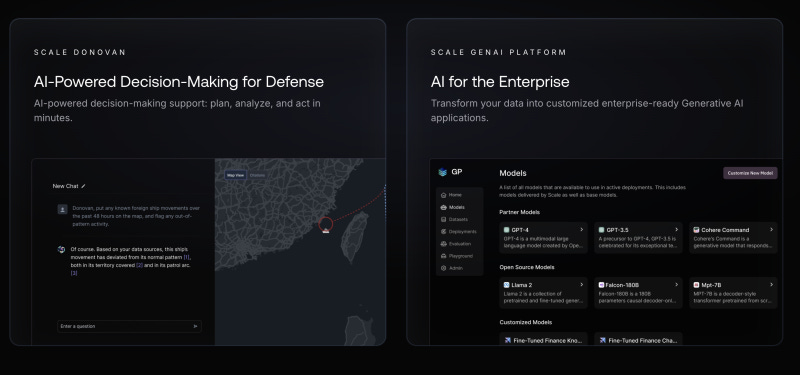Click the SCALE GENAI PLATFORM label
The image size is (800, 375).
click(x=498, y=52)
